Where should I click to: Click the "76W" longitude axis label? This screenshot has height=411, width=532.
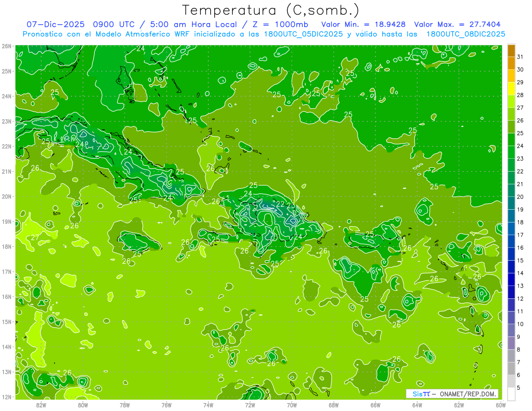[x=167, y=405]
